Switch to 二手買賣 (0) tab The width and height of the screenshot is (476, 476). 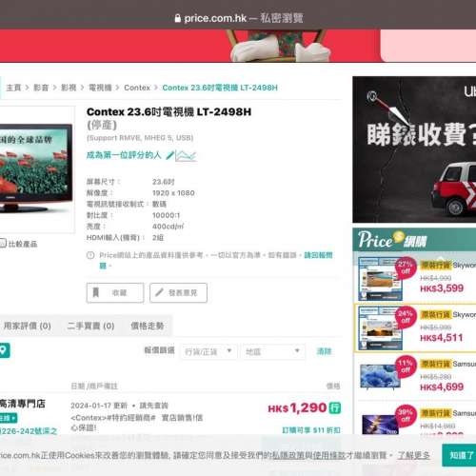(90, 326)
